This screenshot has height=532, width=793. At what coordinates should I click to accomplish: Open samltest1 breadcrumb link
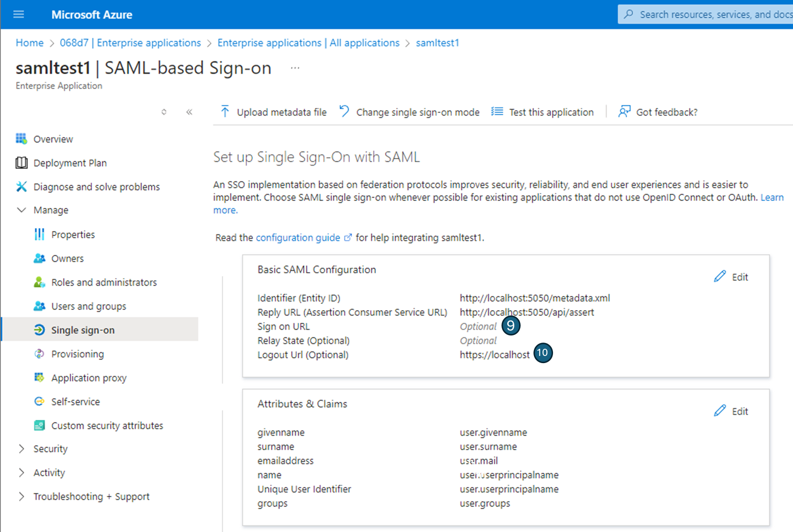point(437,43)
